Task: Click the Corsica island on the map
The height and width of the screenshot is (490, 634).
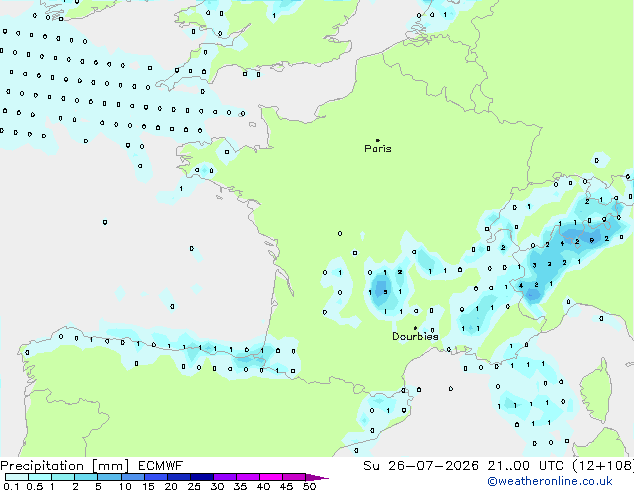Action: tap(597, 391)
